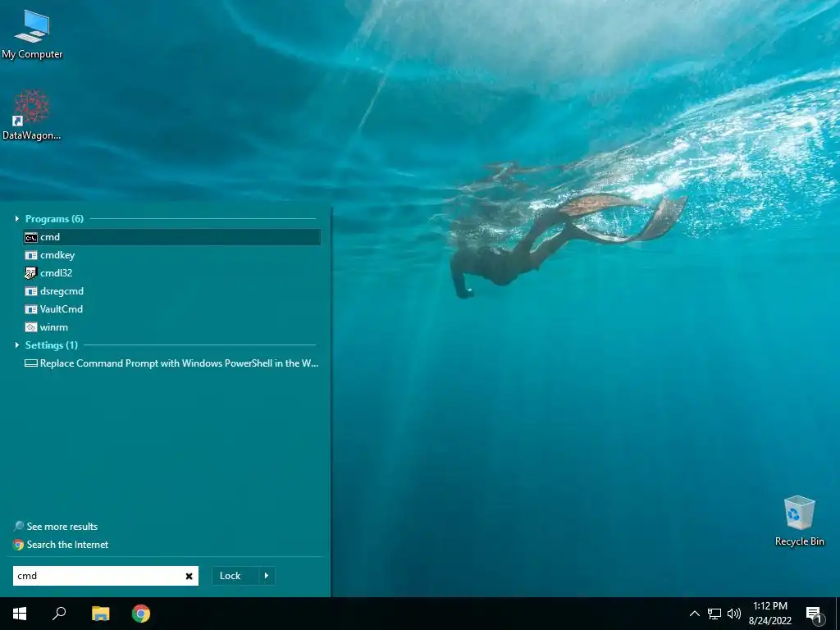Select the My Computer desktop icon

point(32,34)
